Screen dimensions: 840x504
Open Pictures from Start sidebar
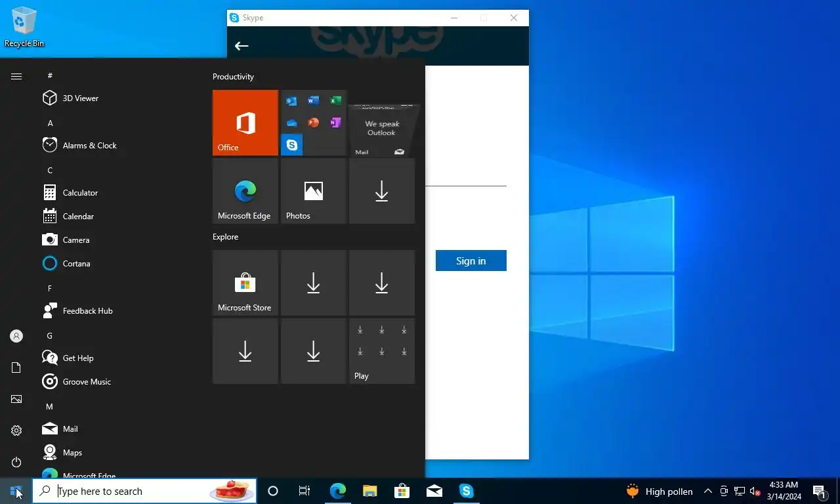(x=16, y=399)
